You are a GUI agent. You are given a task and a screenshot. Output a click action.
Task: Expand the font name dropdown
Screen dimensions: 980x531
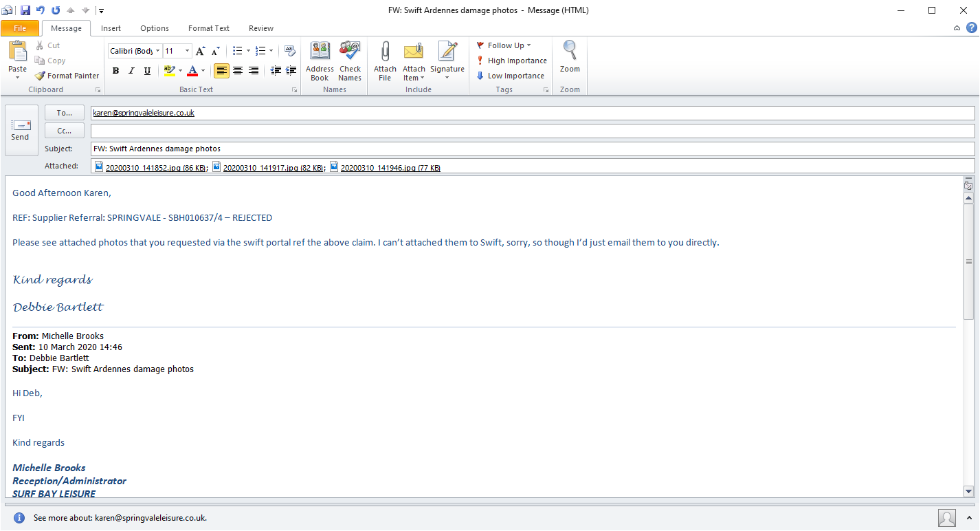(x=158, y=51)
